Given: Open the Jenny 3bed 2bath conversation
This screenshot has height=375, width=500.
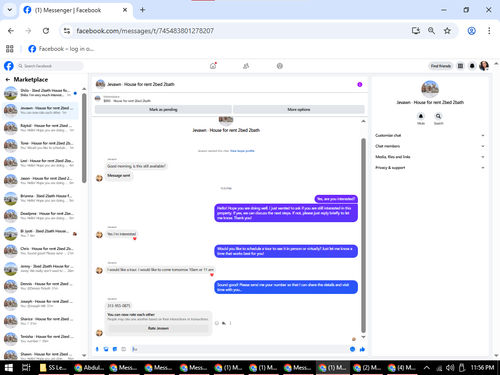Looking at the screenshot, I should point(41,269).
